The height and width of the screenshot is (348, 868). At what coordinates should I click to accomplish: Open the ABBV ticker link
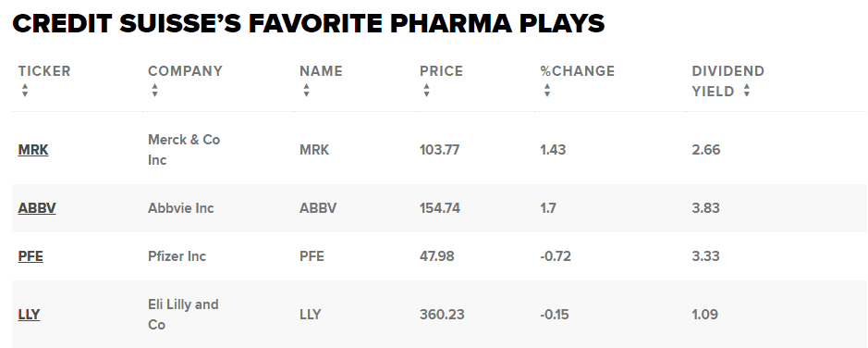37,208
